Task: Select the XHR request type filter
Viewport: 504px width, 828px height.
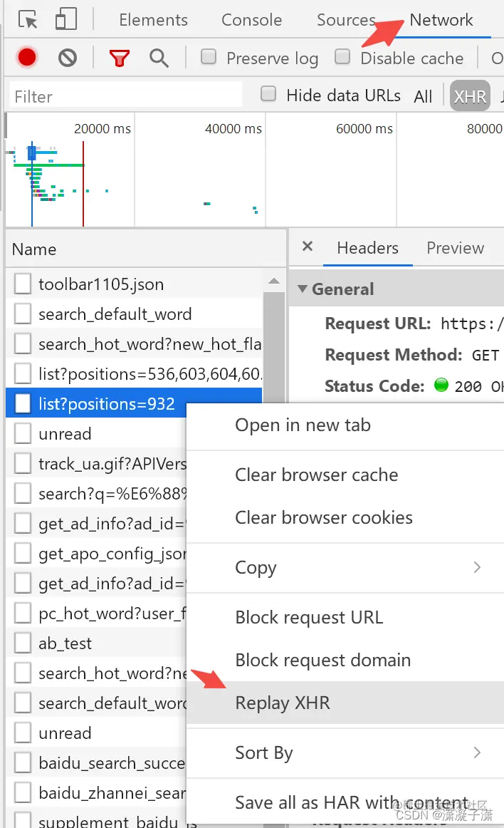Action: click(x=470, y=95)
